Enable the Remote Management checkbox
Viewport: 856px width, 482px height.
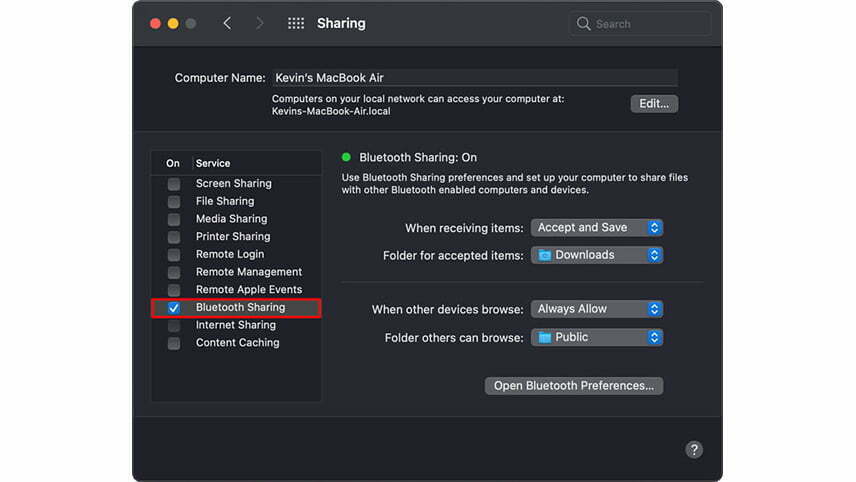(x=174, y=272)
